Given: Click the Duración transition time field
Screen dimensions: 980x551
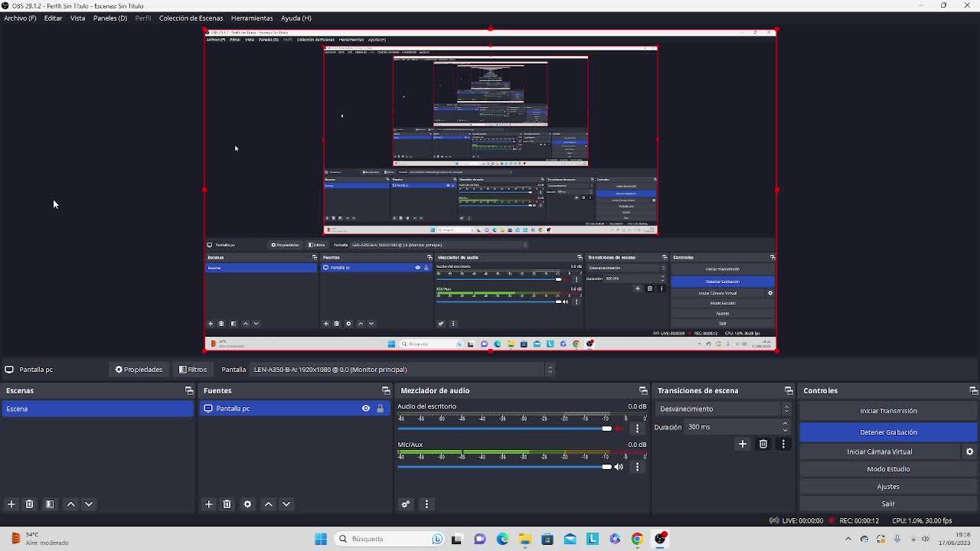Looking at the screenshot, I should [731, 427].
